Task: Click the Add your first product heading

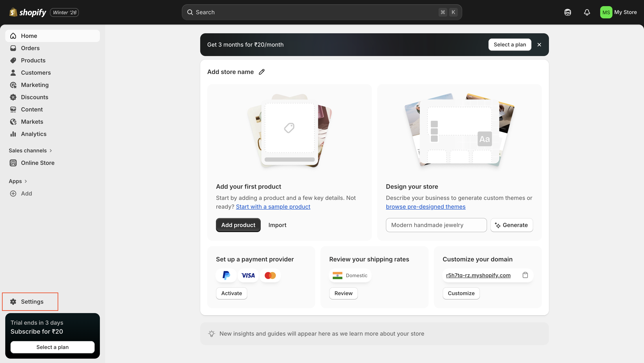Action: pos(248,187)
